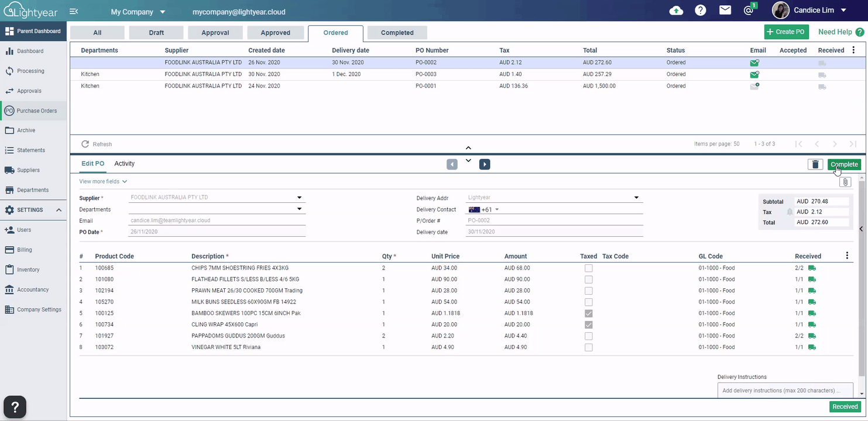Click green truck icon for CHIPS 7MM row

click(812, 268)
